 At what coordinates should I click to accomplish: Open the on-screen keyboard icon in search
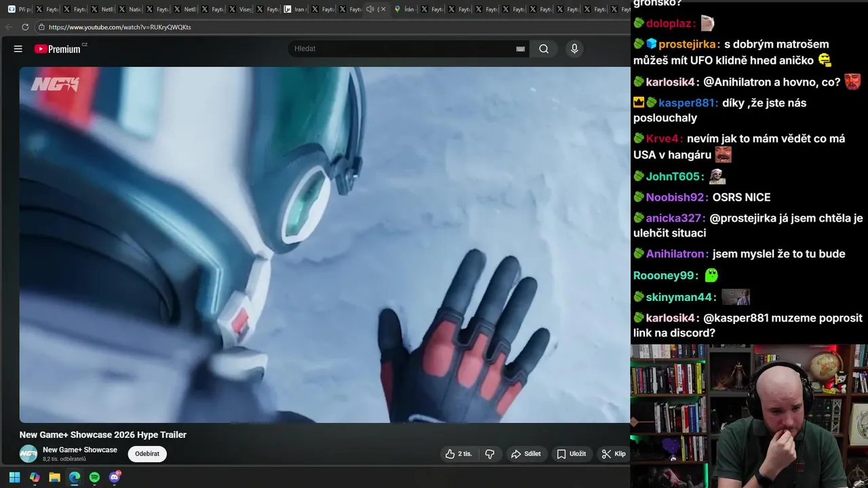coord(520,49)
